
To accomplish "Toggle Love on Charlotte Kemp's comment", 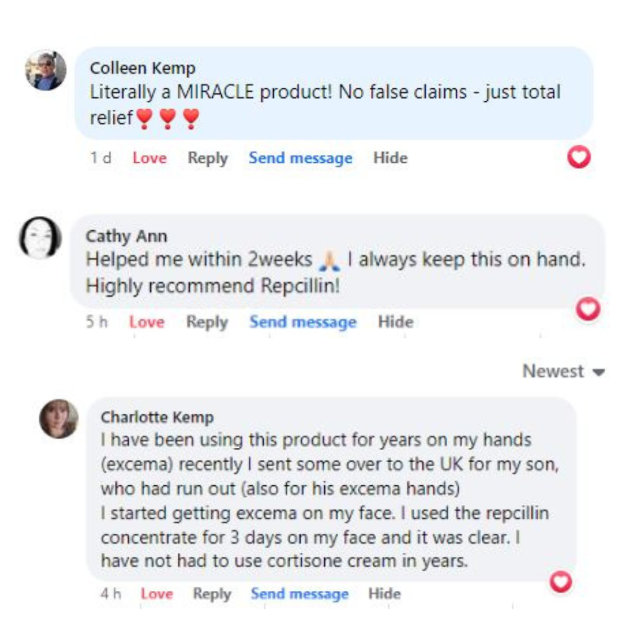I will (x=157, y=594).
